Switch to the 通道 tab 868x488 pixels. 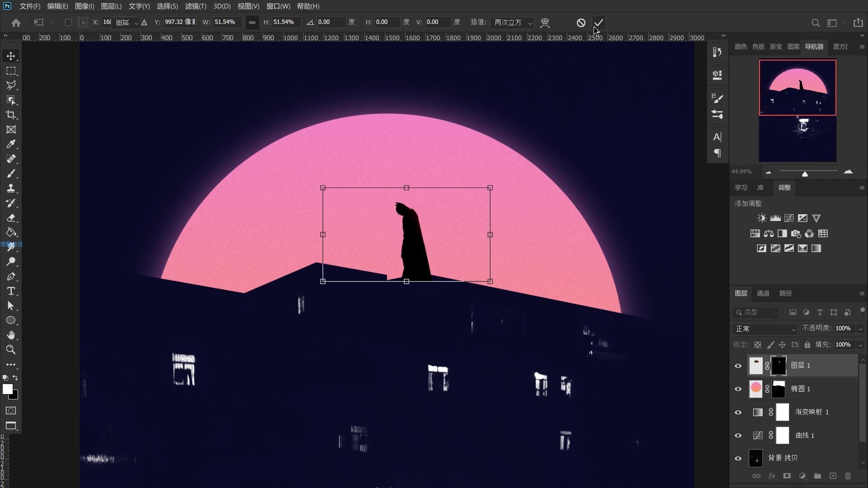click(763, 293)
